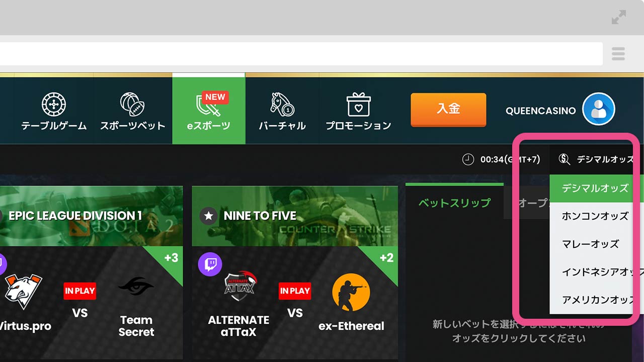The width and height of the screenshot is (644, 362).
Task: Open the プロモーション gift section
Action: 358,111
